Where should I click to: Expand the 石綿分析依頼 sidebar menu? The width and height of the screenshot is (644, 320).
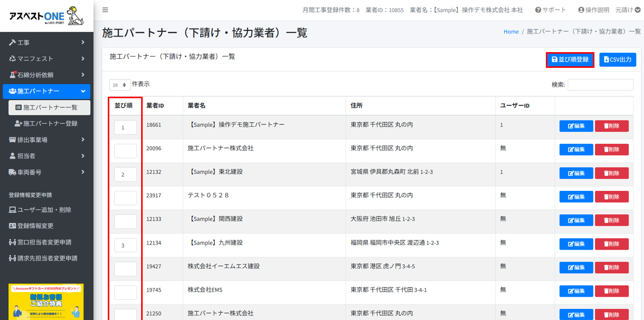tap(47, 75)
